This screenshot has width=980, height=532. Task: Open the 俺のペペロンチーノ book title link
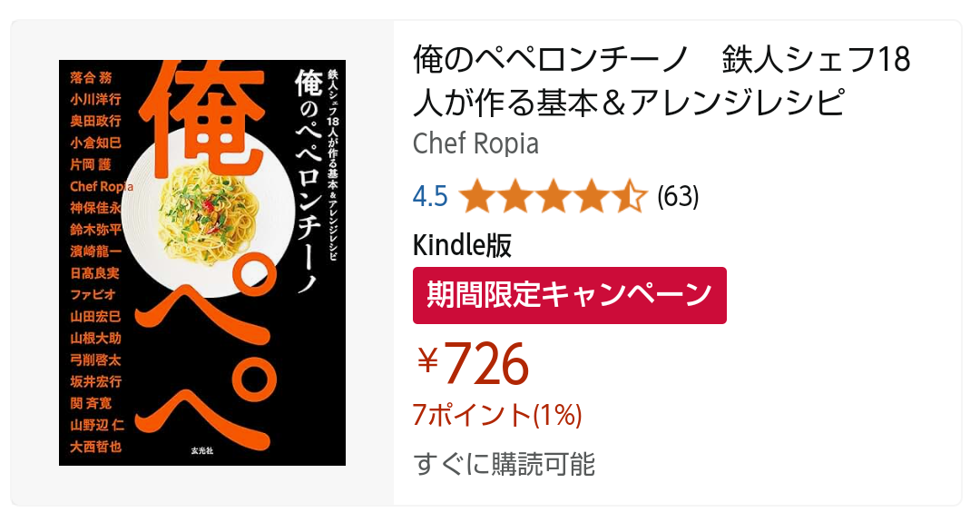click(661, 81)
